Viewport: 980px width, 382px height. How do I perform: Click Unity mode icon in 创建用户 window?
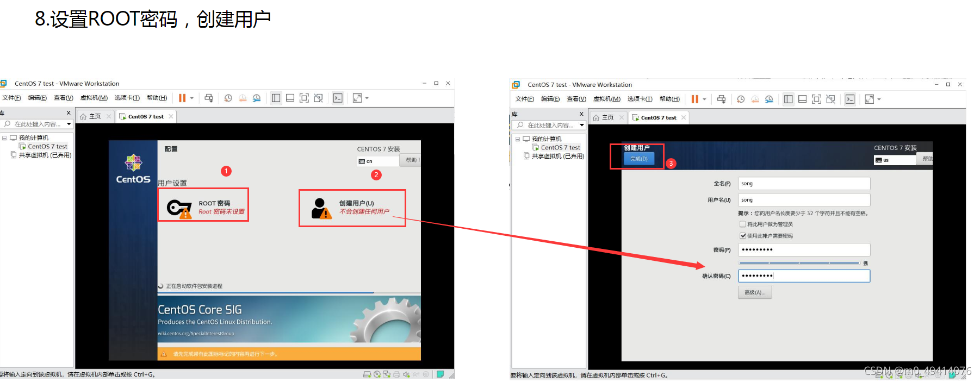point(830,99)
